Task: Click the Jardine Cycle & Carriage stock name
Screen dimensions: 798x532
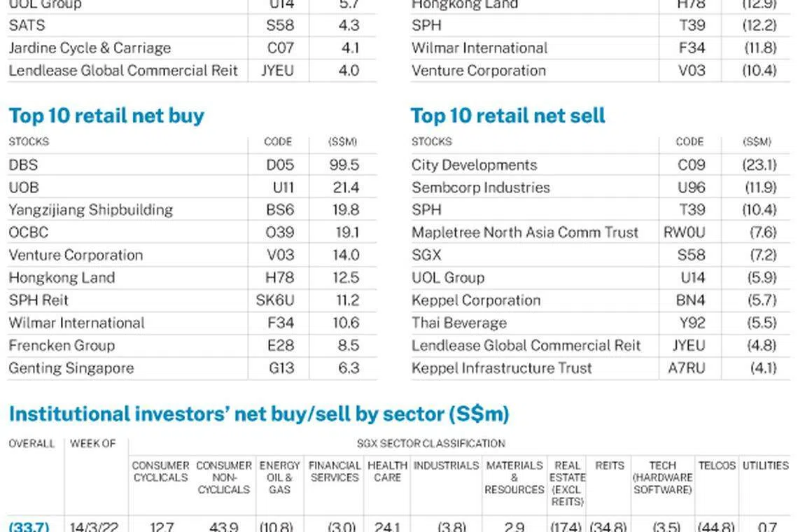Action: click(x=90, y=48)
